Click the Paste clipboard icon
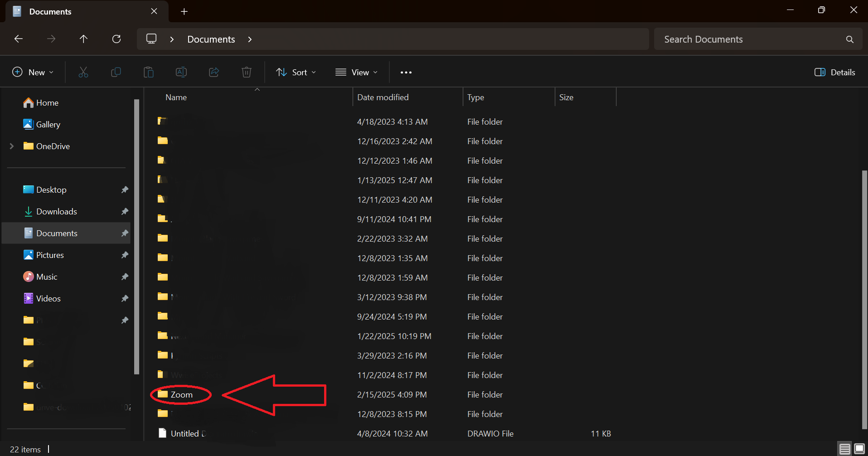The height and width of the screenshot is (456, 868). (149, 72)
